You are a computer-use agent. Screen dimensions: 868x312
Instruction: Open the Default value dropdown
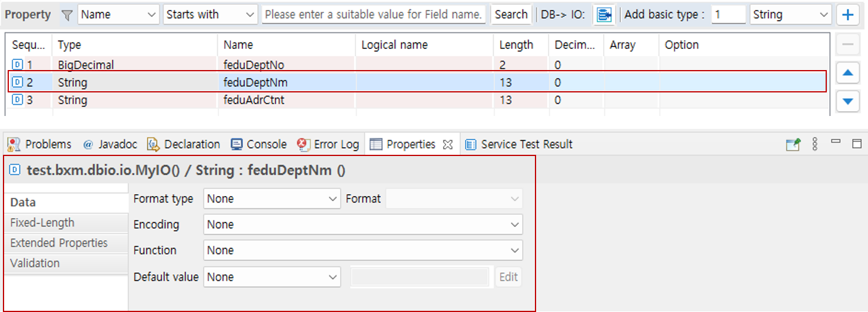click(x=272, y=277)
